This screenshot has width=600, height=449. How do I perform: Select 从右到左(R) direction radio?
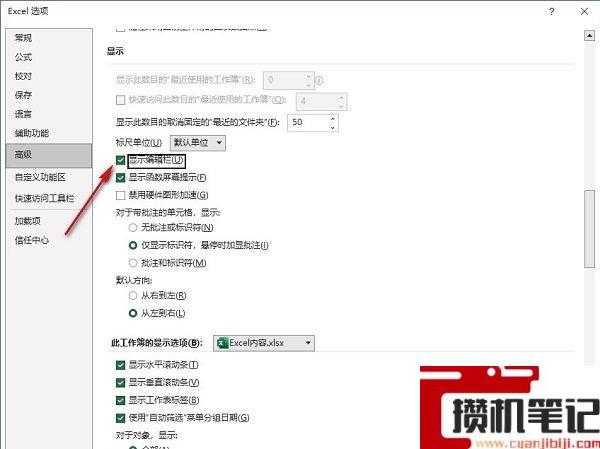point(133,296)
